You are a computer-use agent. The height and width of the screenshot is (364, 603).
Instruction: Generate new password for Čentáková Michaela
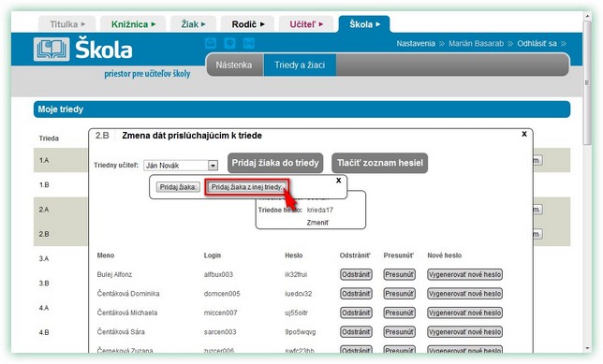click(x=465, y=313)
